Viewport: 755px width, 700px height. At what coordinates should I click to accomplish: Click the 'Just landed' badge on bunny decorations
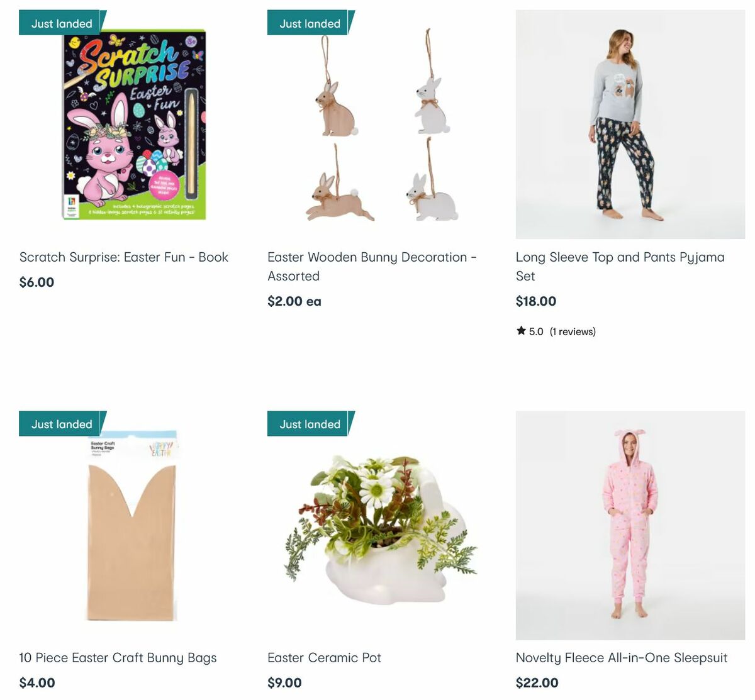308,23
